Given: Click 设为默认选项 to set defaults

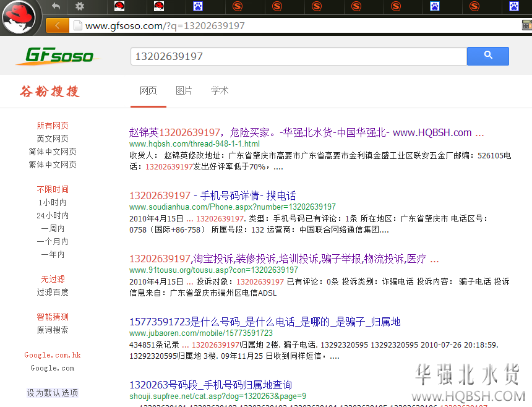Looking at the screenshot, I should tap(53, 393).
